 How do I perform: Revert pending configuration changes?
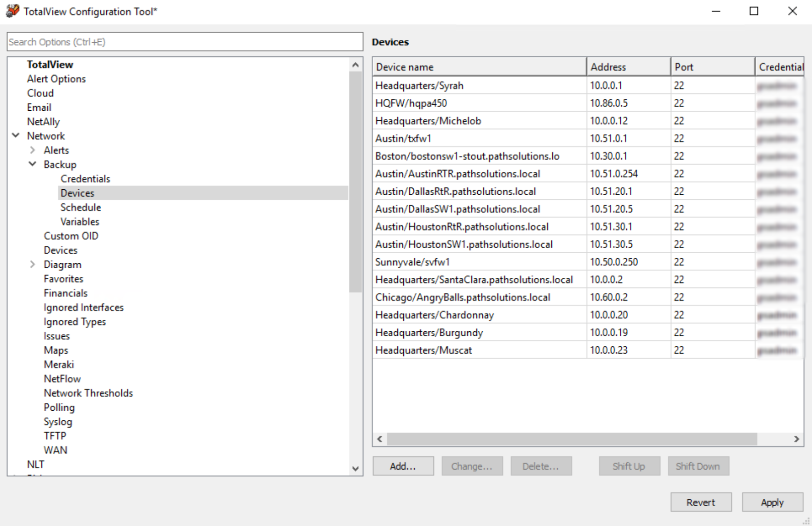[701, 502]
